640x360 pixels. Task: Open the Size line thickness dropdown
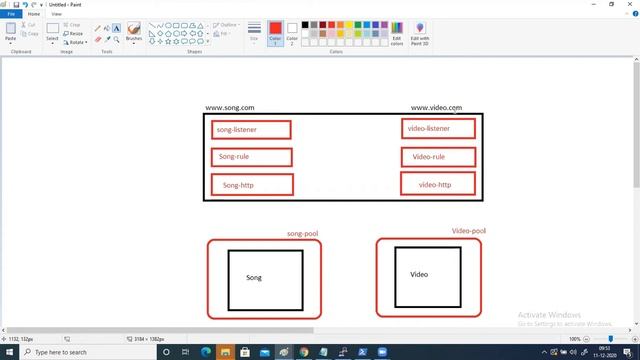(254, 33)
